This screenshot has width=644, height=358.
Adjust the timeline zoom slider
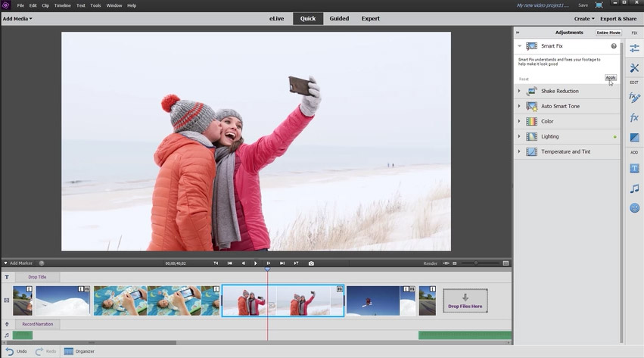(476, 263)
